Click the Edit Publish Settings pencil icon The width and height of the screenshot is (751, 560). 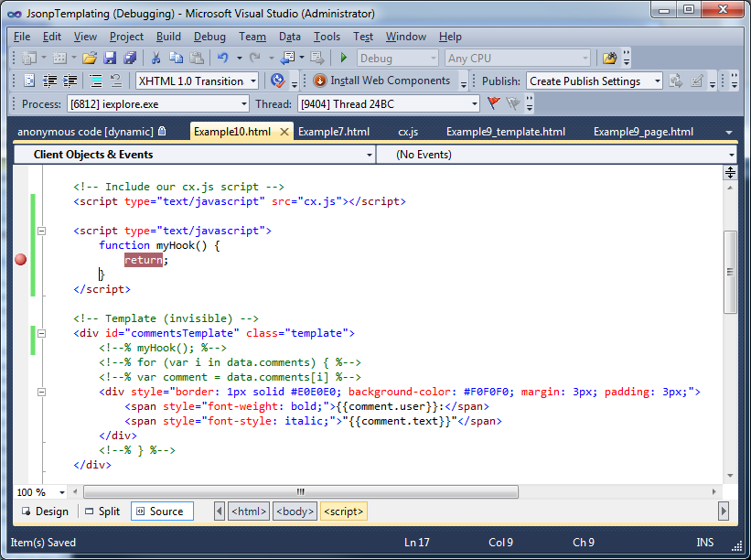tap(697, 81)
